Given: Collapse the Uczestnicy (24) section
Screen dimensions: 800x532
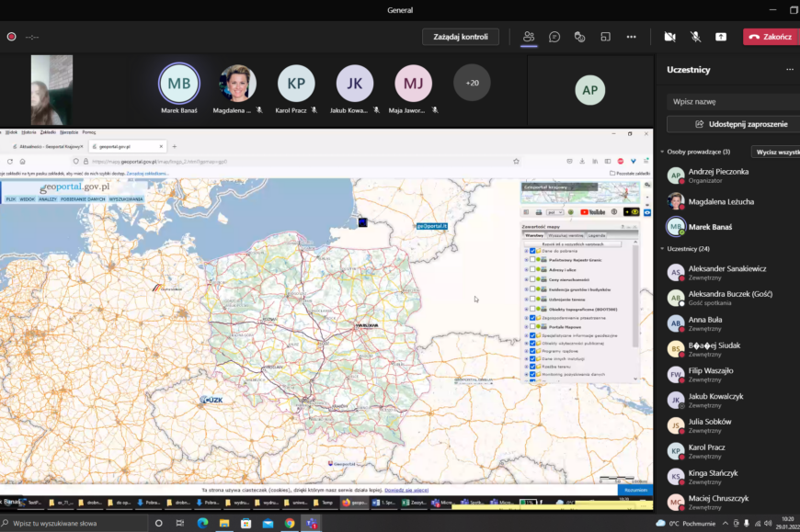Looking at the screenshot, I should click(662, 249).
